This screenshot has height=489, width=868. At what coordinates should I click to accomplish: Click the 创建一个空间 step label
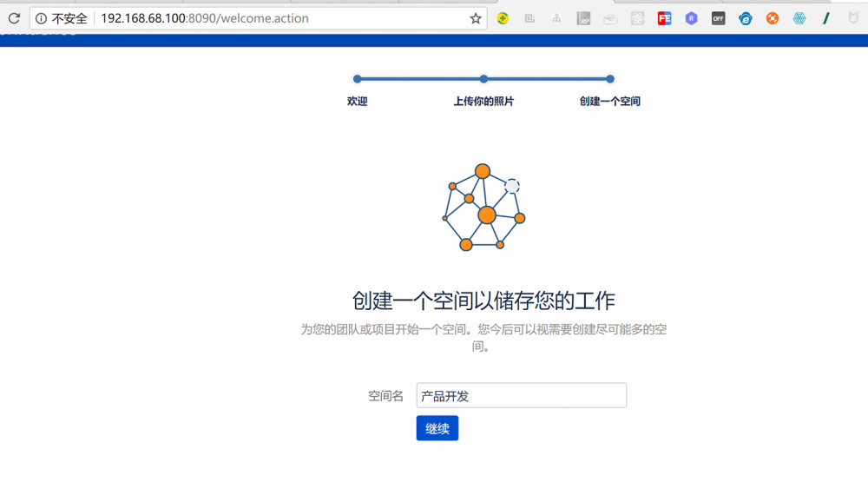pos(610,102)
